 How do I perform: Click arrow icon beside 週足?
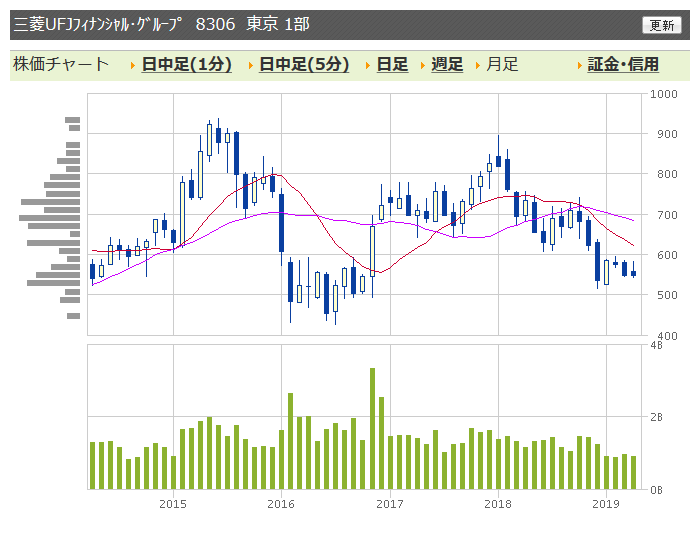423,66
